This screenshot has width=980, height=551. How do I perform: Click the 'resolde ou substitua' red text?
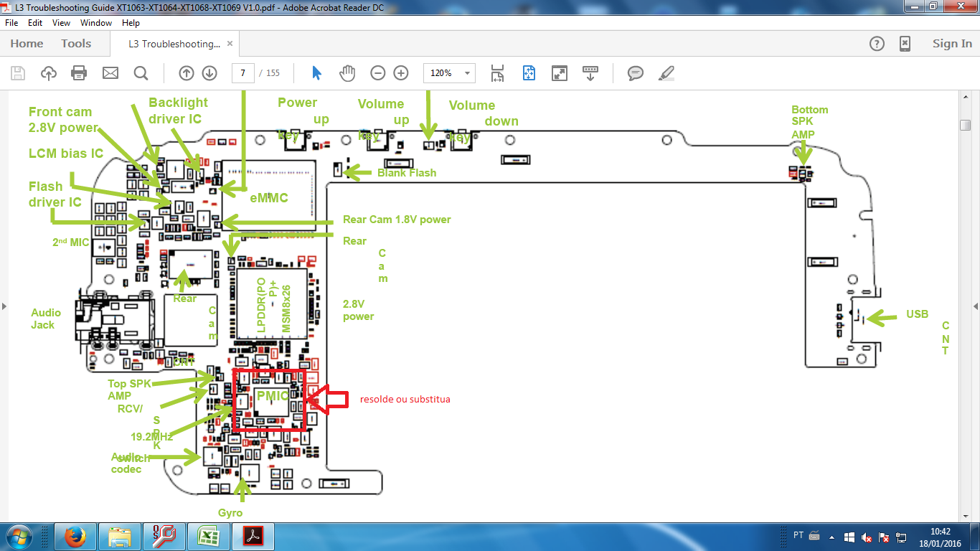coord(405,399)
